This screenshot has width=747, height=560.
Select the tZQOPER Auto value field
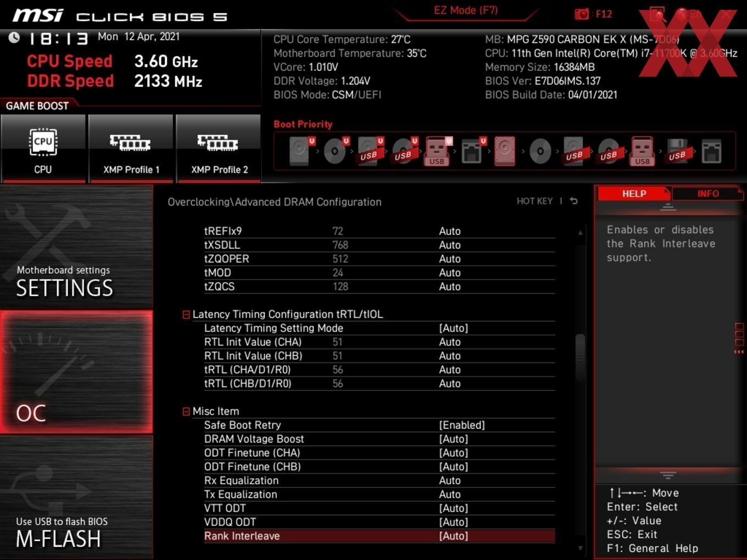pos(450,259)
